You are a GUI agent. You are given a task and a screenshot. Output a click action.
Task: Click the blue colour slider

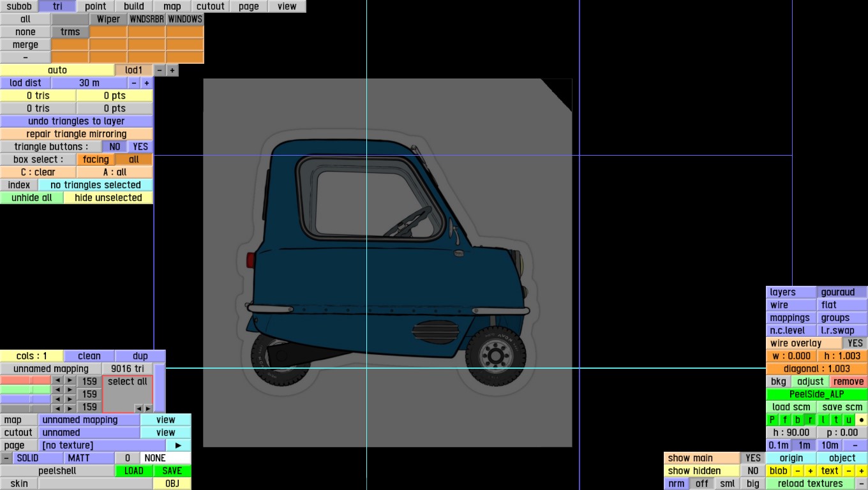[26, 399]
